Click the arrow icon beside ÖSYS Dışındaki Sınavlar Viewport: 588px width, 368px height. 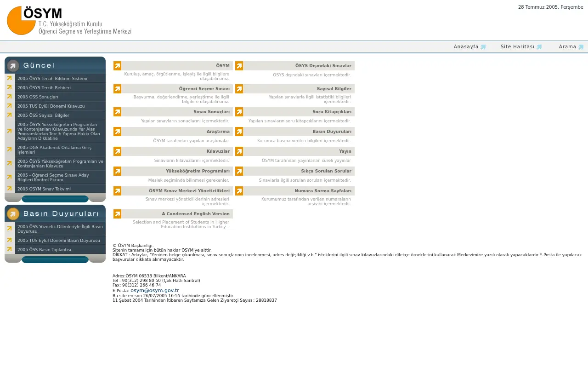click(x=239, y=66)
